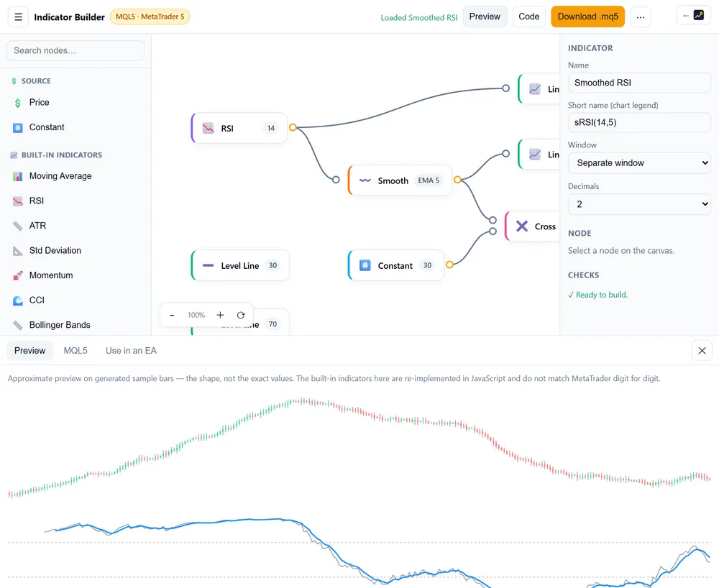Image resolution: width=719 pixels, height=588 pixels.
Task: Select the Preview tab in the bottom panel
Action: coord(29,351)
